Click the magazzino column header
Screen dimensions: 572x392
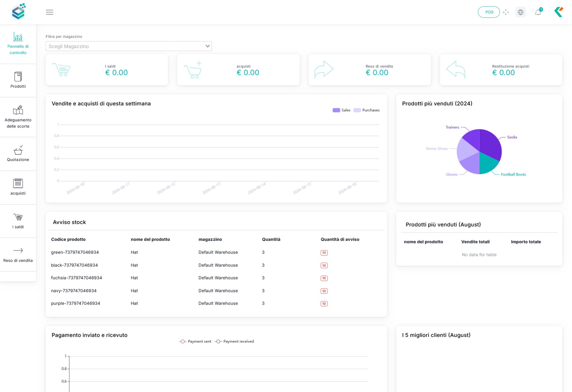click(x=210, y=239)
